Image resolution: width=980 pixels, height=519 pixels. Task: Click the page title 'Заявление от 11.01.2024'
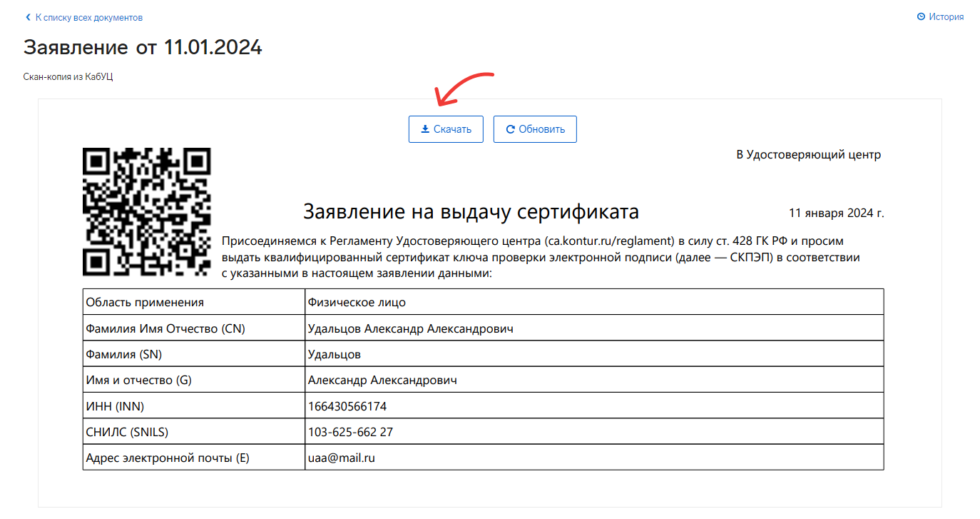143,48
